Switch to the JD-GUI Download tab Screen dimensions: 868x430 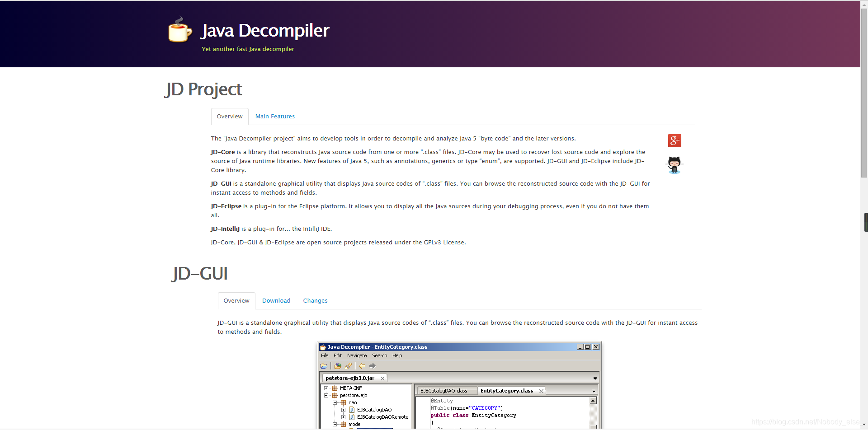tap(276, 301)
